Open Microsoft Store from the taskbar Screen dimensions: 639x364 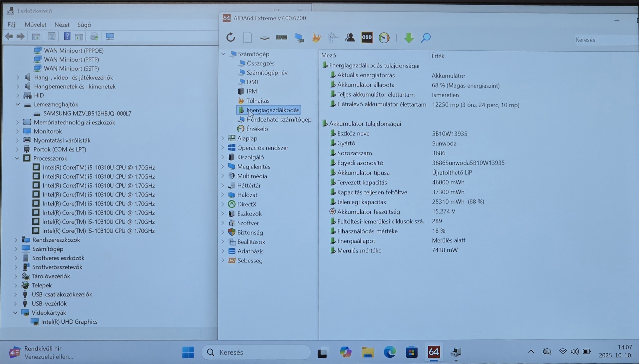(x=412, y=352)
